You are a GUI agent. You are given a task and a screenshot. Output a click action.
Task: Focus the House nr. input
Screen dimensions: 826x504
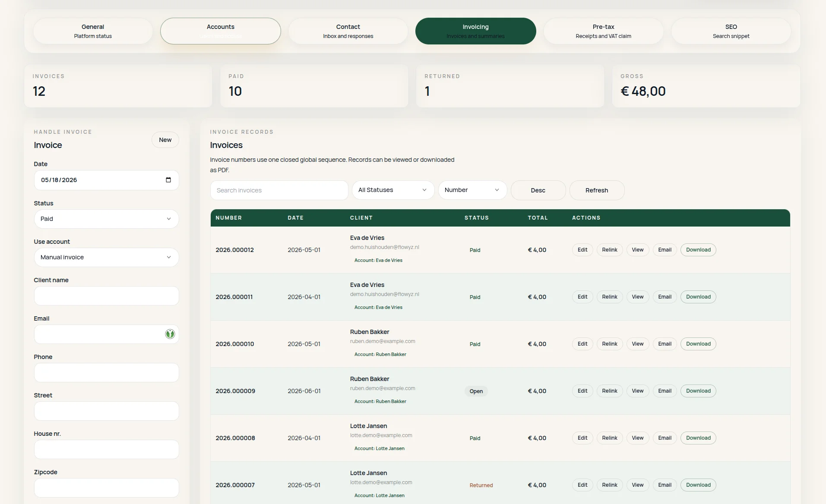(106, 449)
